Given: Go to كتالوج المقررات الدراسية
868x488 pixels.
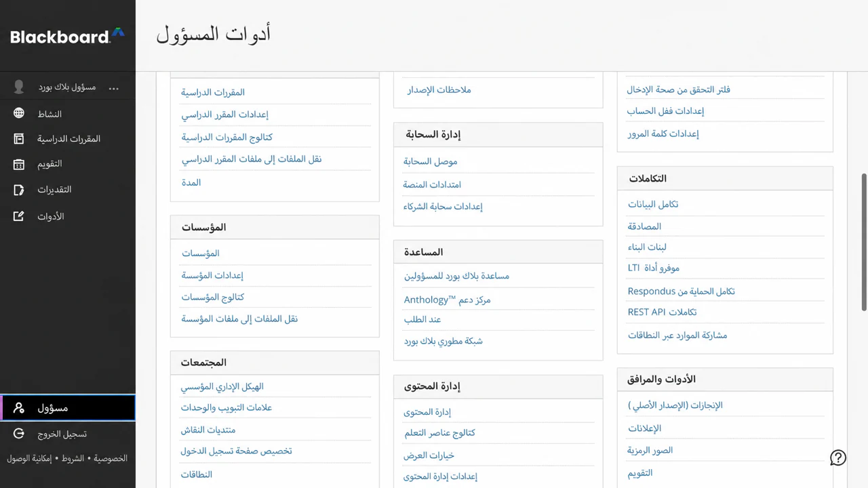Looking at the screenshot, I should click(227, 137).
